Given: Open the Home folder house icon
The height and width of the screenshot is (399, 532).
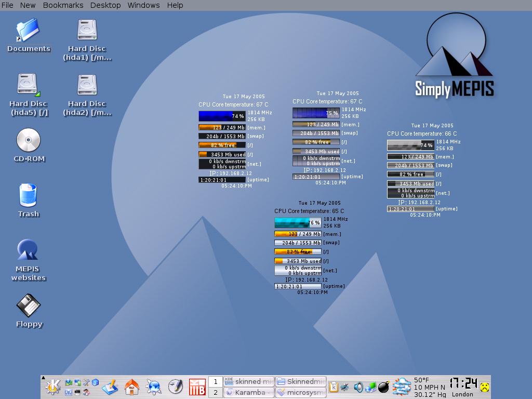Looking at the screenshot, I should click(131, 387).
